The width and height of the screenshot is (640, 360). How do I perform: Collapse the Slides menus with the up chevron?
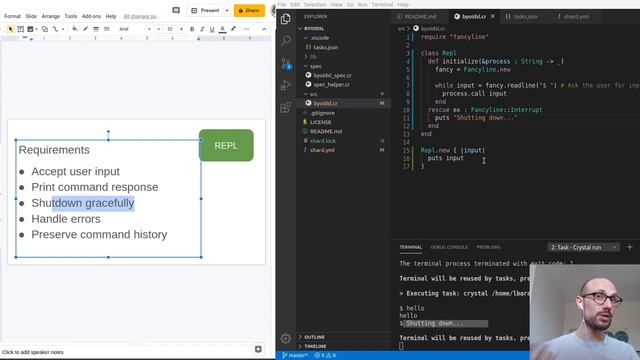click(264, 29)
